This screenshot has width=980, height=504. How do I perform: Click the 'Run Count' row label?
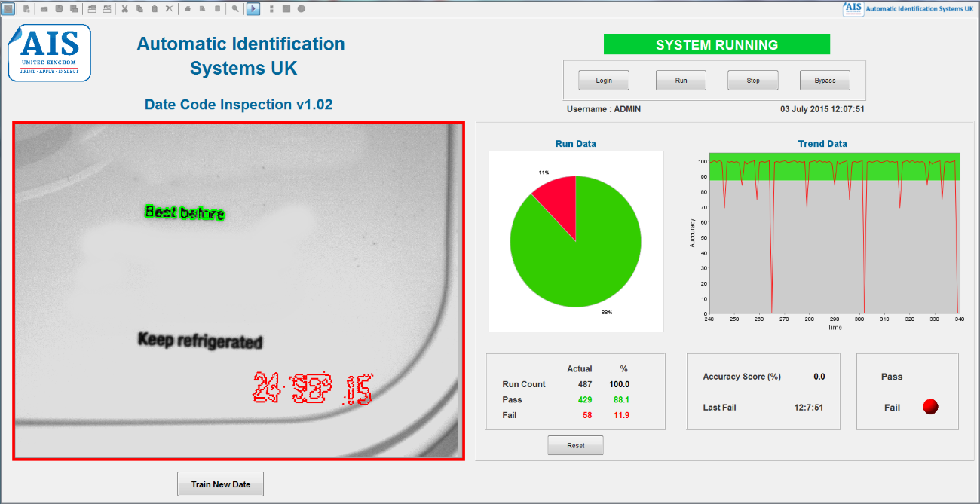coord(524,384)
